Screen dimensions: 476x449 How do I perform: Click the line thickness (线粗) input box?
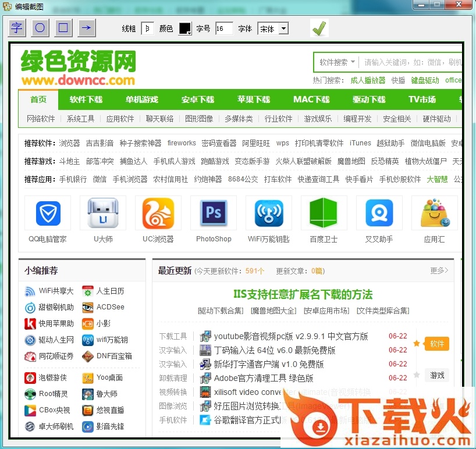[148, 28]
